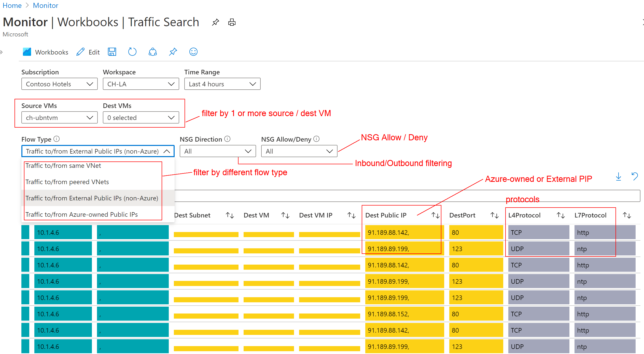This screenshot has height=354, width=644.
Task: Toggle sorting on DestPort column
Action: 494,215
